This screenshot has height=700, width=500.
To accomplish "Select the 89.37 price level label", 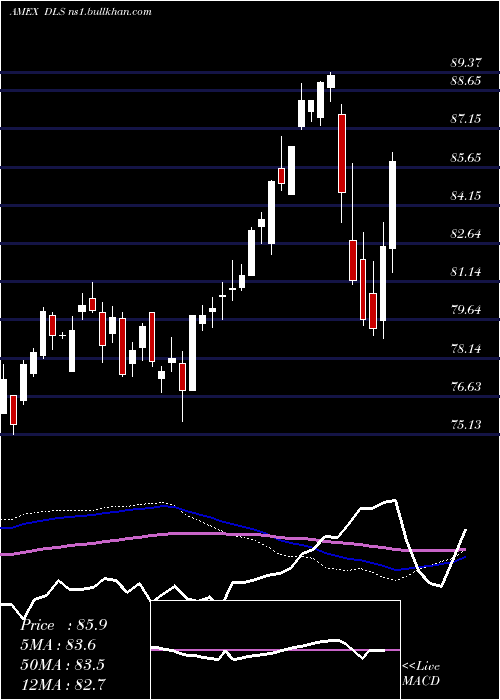I will point(466,63).
